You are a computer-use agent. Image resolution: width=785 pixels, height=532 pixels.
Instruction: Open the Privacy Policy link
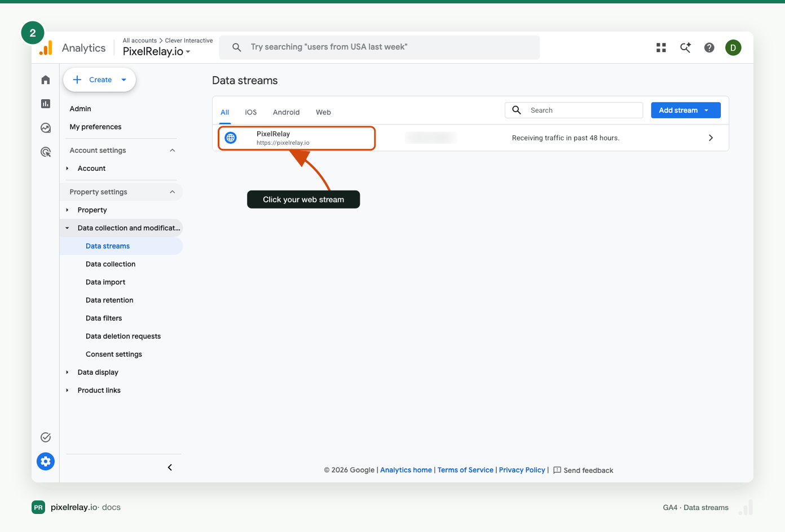click(522, 470)
